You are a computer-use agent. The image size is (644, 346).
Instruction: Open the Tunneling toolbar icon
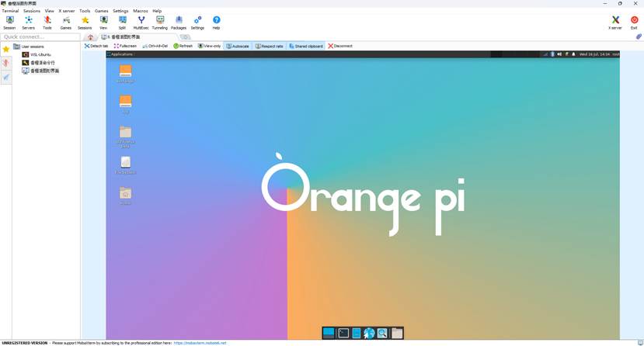pos(160,22)
